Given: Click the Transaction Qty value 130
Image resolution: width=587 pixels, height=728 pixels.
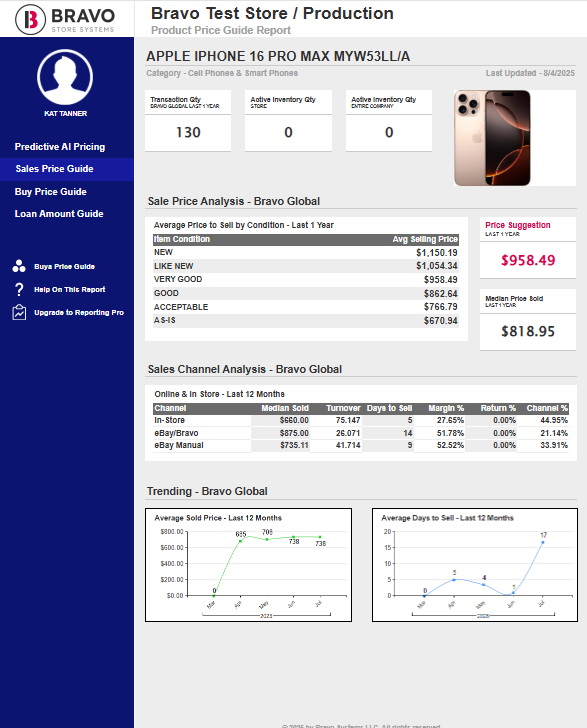Looking at the screenshot, I should click(188, 133).
